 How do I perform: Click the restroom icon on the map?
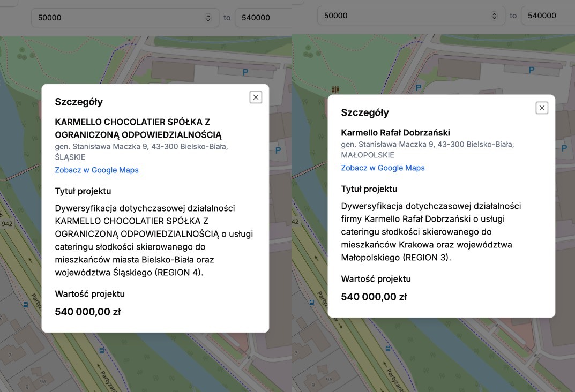(x=335, y=89)
